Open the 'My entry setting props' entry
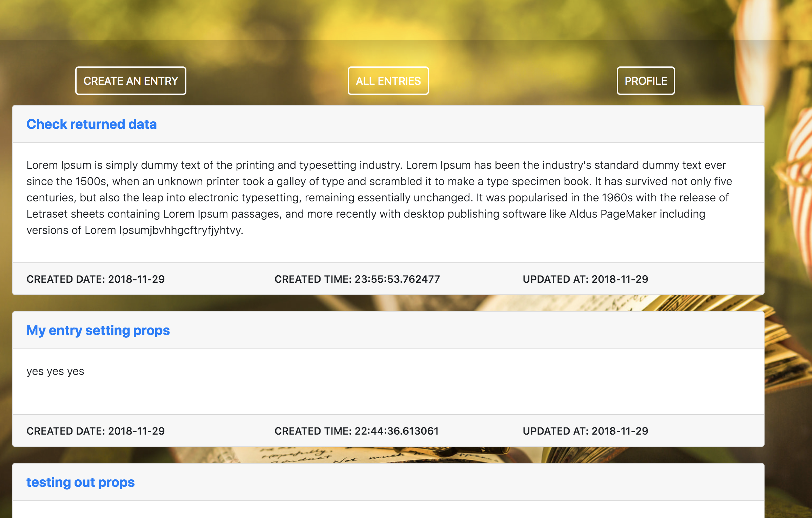 98,330
